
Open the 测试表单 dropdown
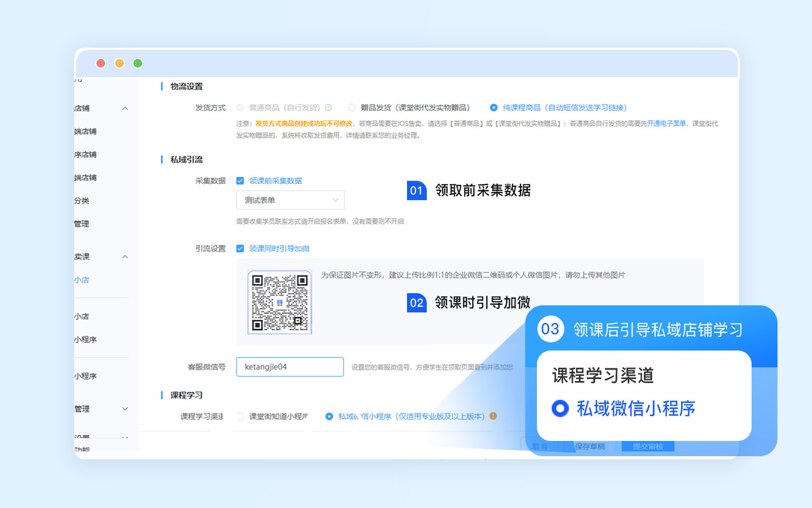(290, 200)
